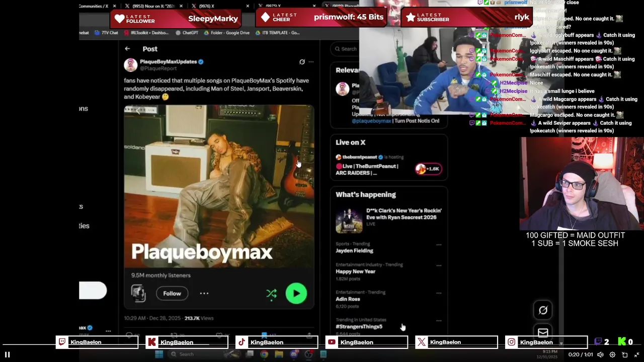644x362 pixels.
Task: Open the floating Grok button
Action: click(x=543, y=310)
